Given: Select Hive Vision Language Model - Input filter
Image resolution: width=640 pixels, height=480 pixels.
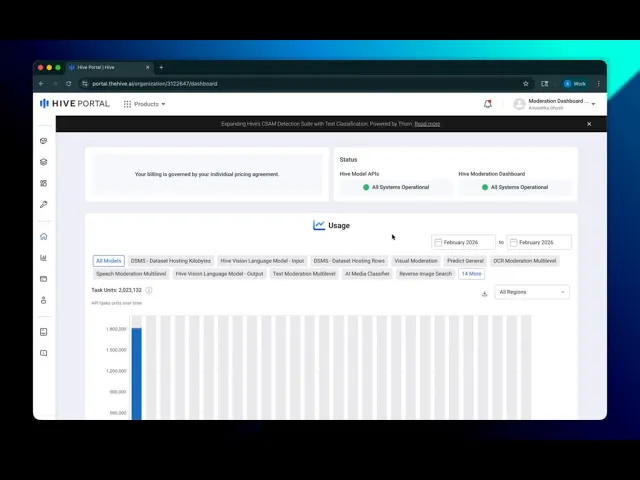Looking at the screenshot, I should 262,261.
